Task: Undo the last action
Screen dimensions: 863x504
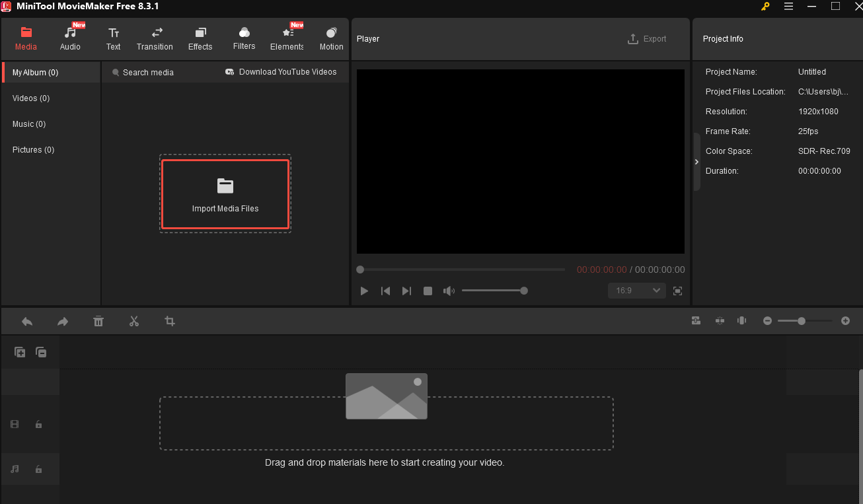Action: tap(27, 321)
